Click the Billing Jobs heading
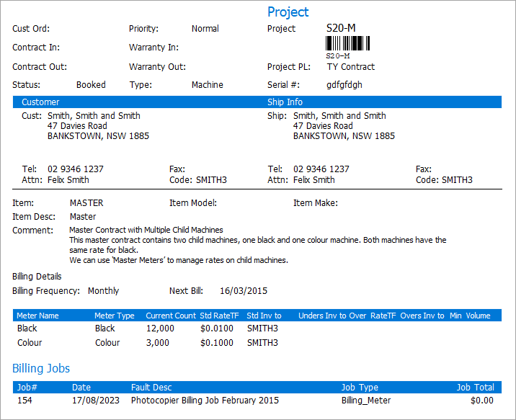Screen dimensions: 516x420 click(x=41, y=368)
